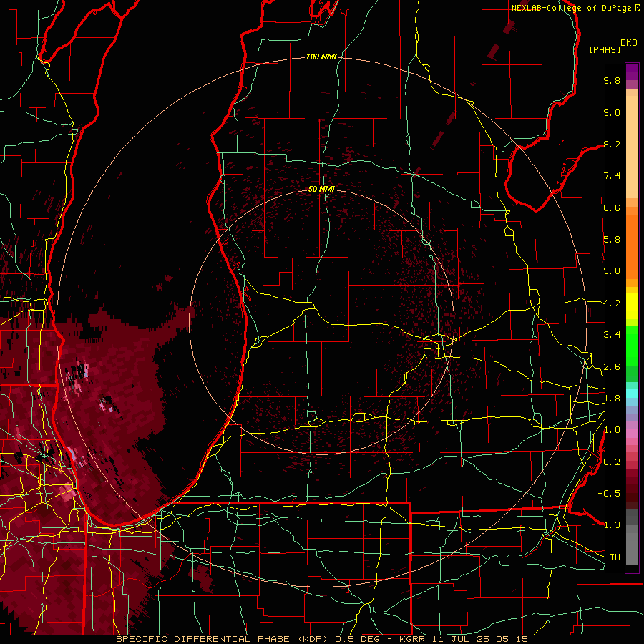Click the 9.8 scale value
Image resolution: width=644 pixels, height=644 pixels.
click(612, 80)
